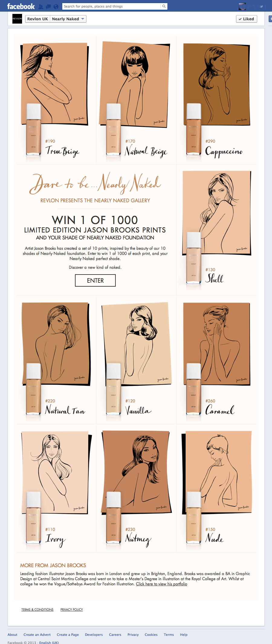Open the Revlon UK page button
Viewport: 272px width, 644px height.
pos(37,19)
